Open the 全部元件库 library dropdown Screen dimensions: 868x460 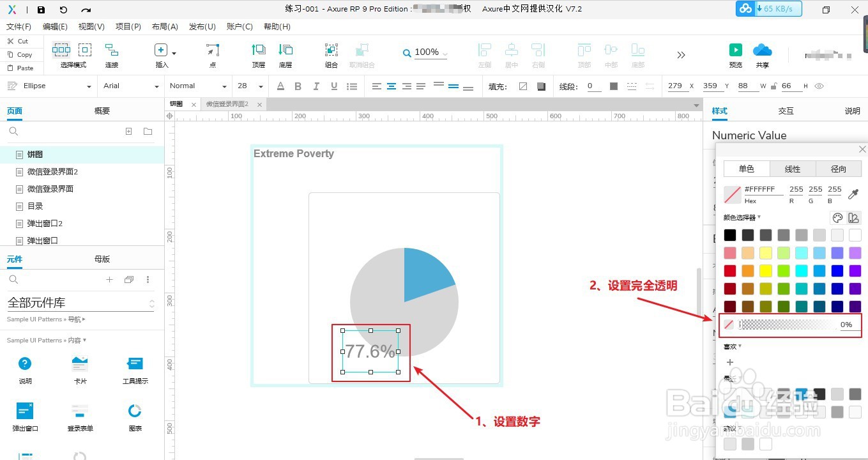tap(81, 303)
